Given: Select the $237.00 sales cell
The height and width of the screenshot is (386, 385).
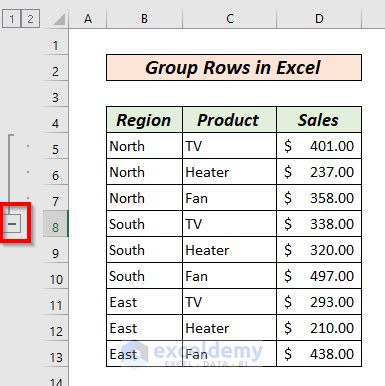Looking at the screenshot, I should (319, 172).
